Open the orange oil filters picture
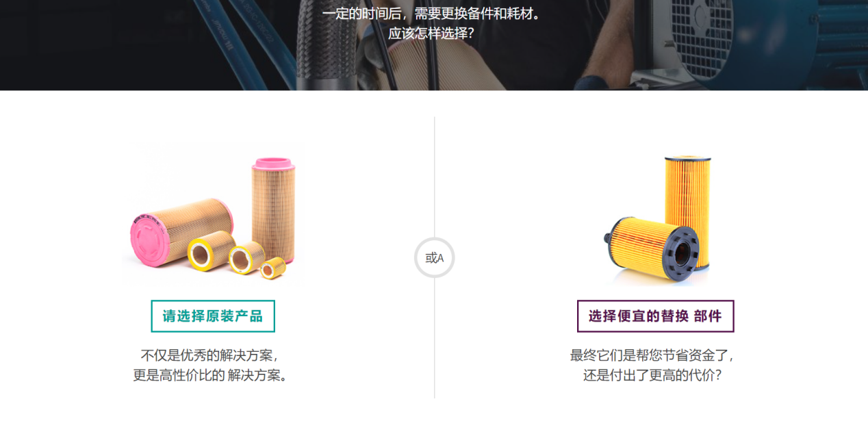 click(x=657, y=219)
